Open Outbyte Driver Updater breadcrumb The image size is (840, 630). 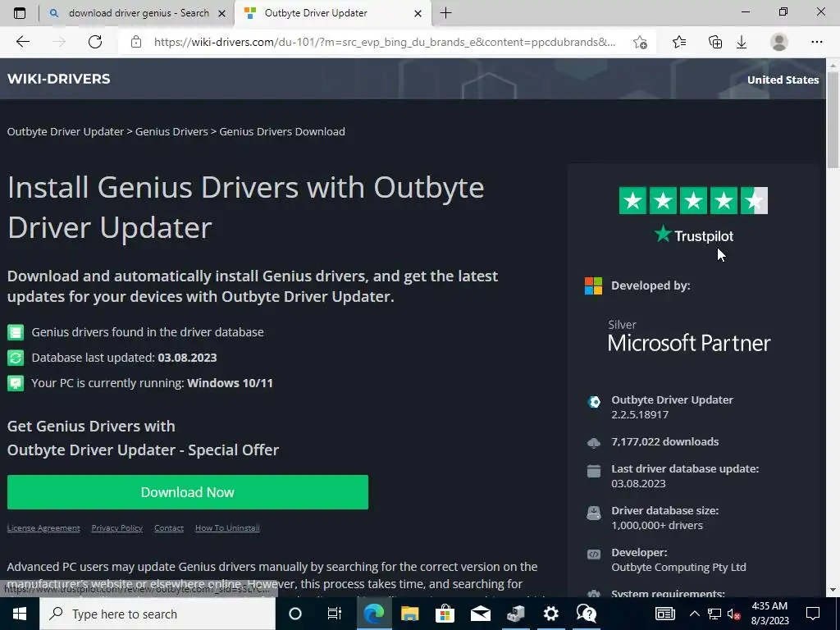point(66,132)
